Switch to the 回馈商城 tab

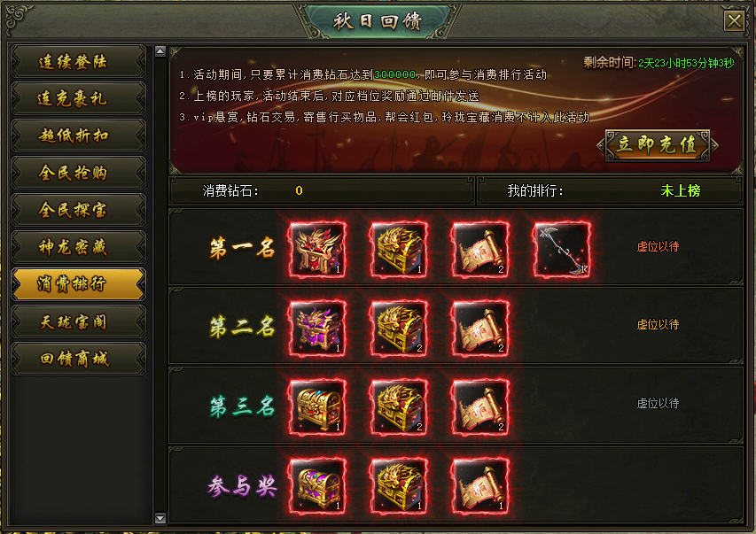(78, 359)
